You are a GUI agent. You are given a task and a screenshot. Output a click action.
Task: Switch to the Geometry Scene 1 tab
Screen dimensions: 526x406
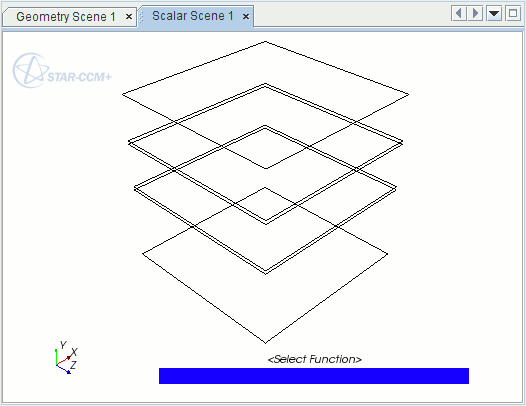pos(66,16)
